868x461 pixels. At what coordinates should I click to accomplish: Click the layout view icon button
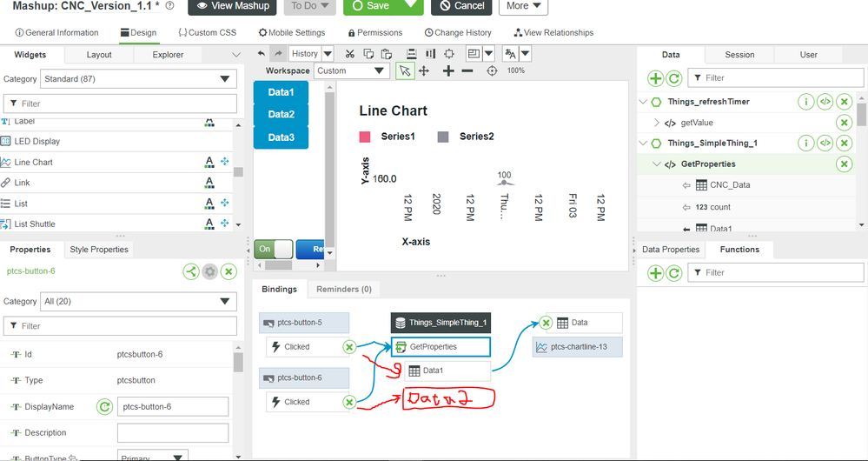(x=474, y=54)
